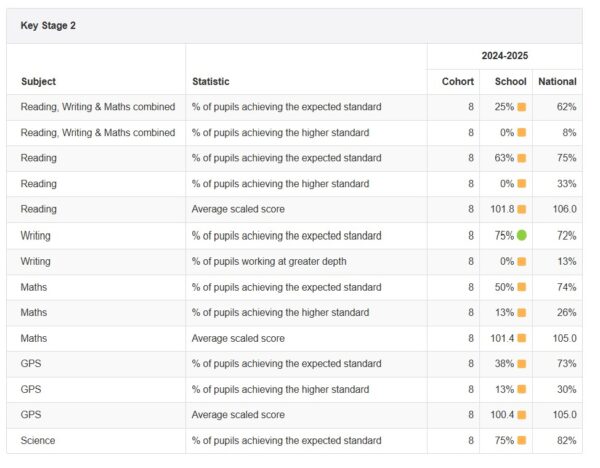Image resolution: width=600 pixels, height=468 pixels.
Task: Select the Science subject cell
Action: [38, 441]
